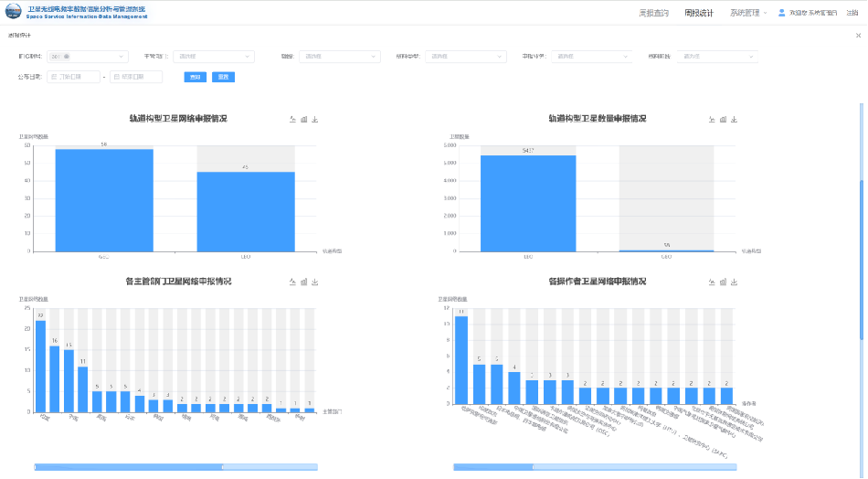
Task: Download the 轨道构型卫星数量申报情况 chart image
Action: coord(734,119)
